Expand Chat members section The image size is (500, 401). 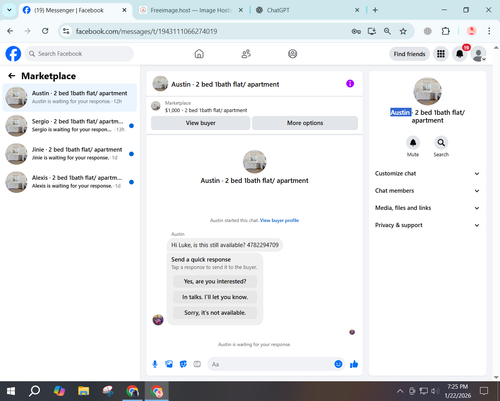[427, 191]
